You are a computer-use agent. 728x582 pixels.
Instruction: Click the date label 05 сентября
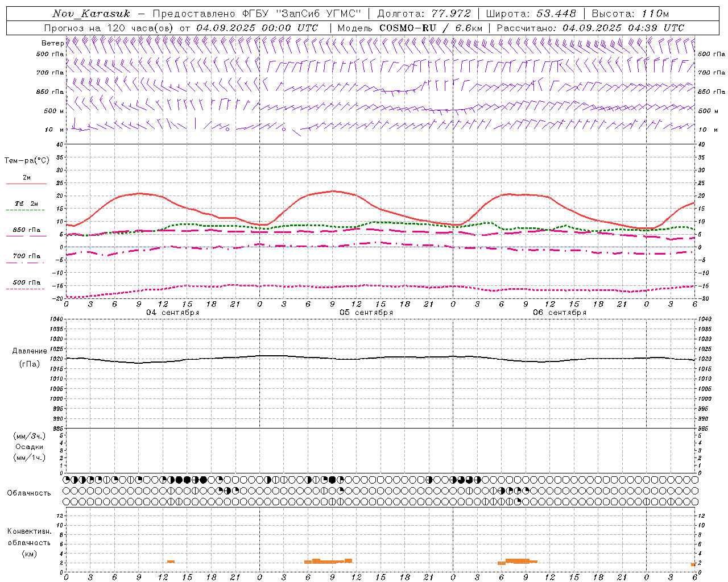coord(366,312)
